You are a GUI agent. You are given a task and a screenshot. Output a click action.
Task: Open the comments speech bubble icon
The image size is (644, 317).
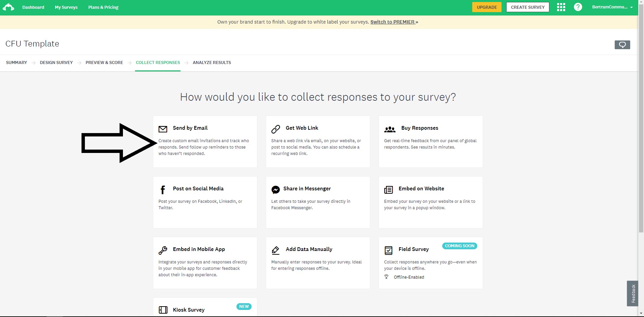622,45
